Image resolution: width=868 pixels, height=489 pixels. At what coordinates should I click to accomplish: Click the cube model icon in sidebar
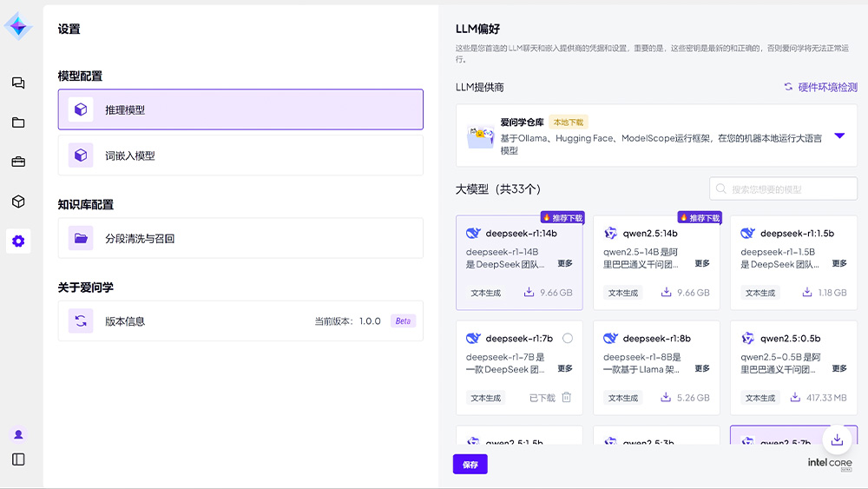pos(18,202)
